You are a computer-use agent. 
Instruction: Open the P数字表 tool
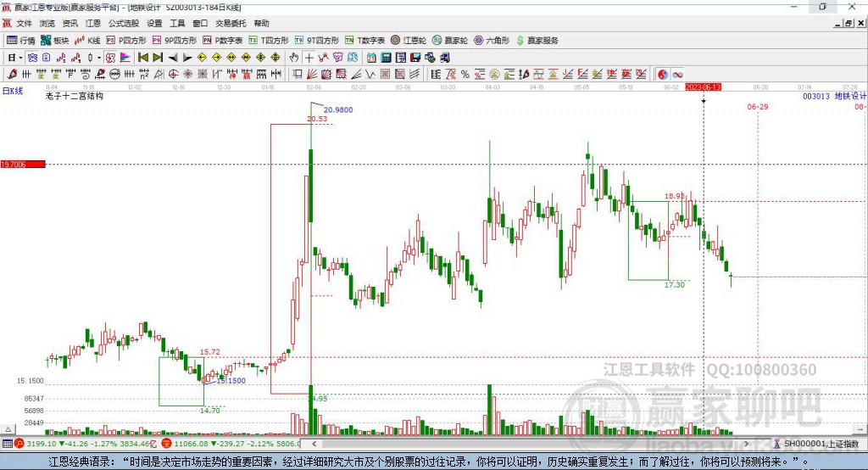223,41
